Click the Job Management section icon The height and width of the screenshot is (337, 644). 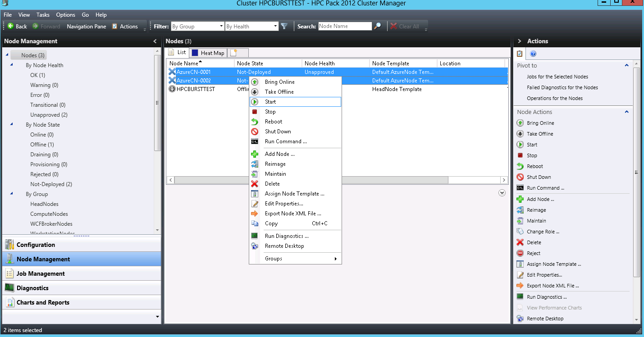(x=9, y=273)
